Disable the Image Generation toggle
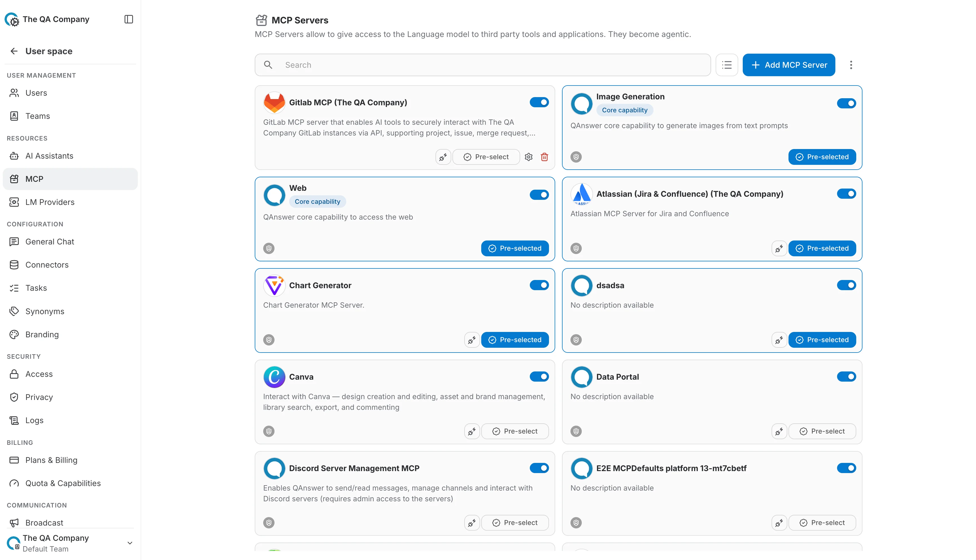The width and height of the screenshot is (976, 560). (x=846, y=103)
